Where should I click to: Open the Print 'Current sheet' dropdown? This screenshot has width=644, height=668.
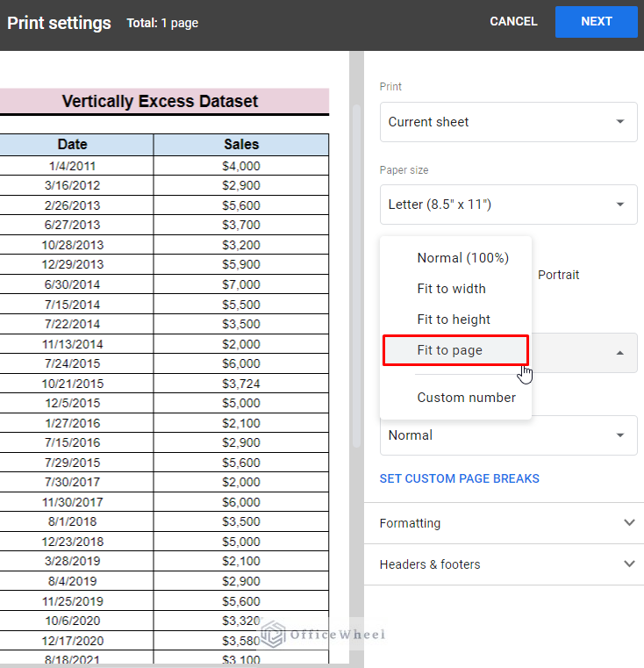click(508, 122)
